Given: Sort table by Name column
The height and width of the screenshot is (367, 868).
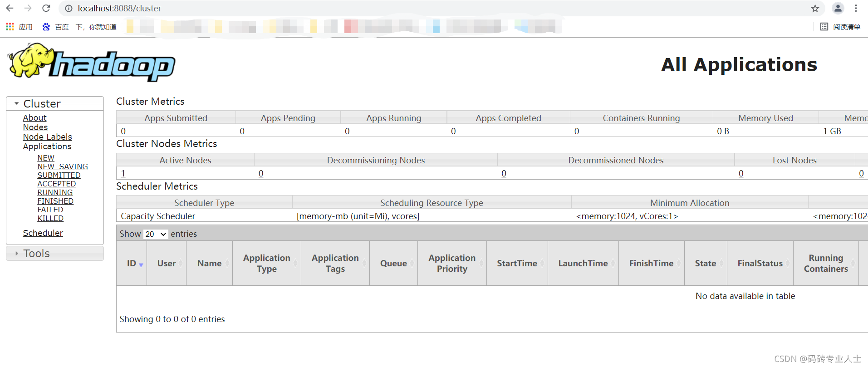Looking at the screenshot, I should [209, 263].
